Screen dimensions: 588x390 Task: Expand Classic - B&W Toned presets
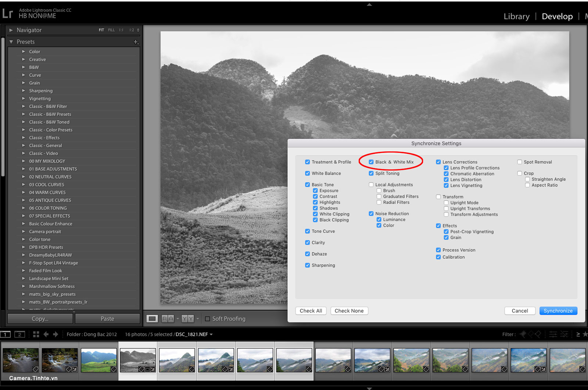tap(24, 122)
